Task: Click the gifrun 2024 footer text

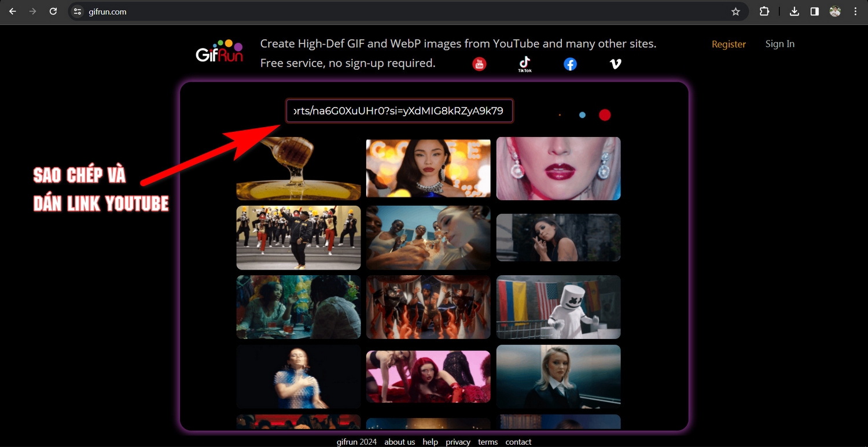Action: (x=356, y=442)
